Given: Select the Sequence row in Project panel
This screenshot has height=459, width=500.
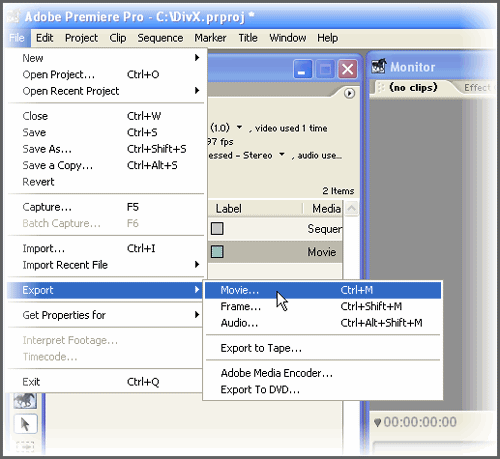Looking at the screenshot, I should click(x=275, y=229).
